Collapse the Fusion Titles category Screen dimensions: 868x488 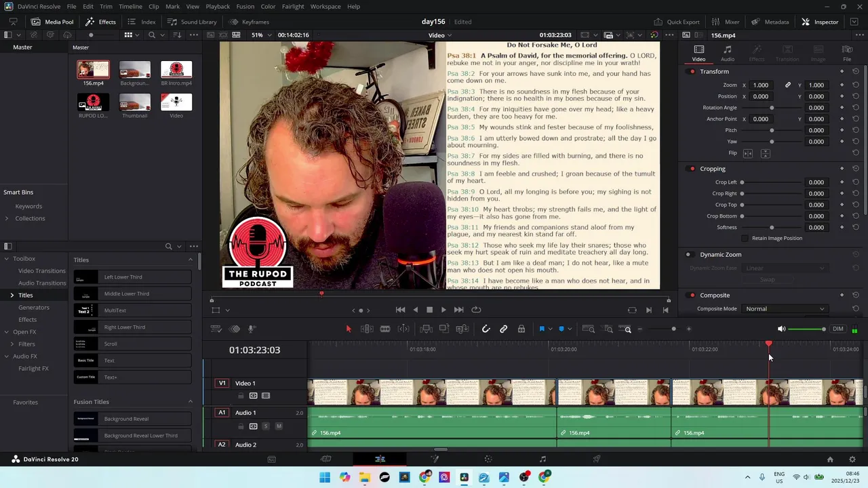(190, 401)
